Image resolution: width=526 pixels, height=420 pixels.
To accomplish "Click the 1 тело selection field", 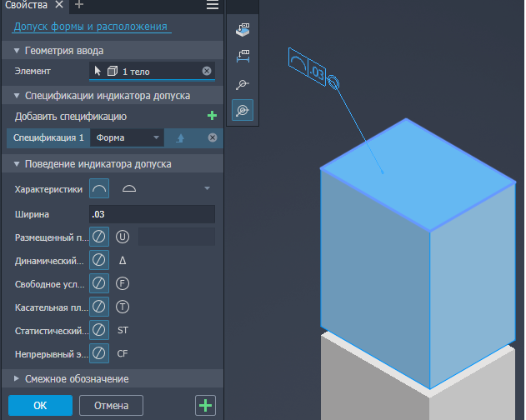I will [x=152, y=71].
